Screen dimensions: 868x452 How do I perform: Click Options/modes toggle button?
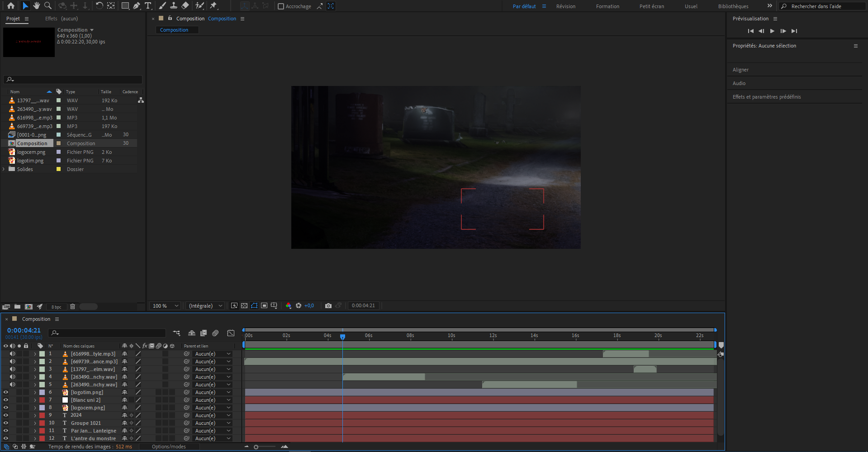[169, 447]
